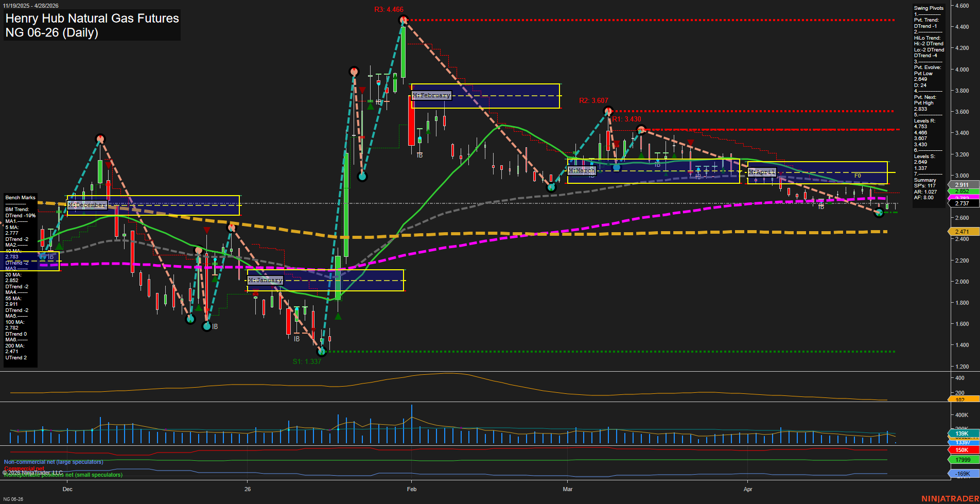Click the magenta 2.782 price axis tag
The height and width of the screenshot is (504, 980).
(x=961, y=197)
